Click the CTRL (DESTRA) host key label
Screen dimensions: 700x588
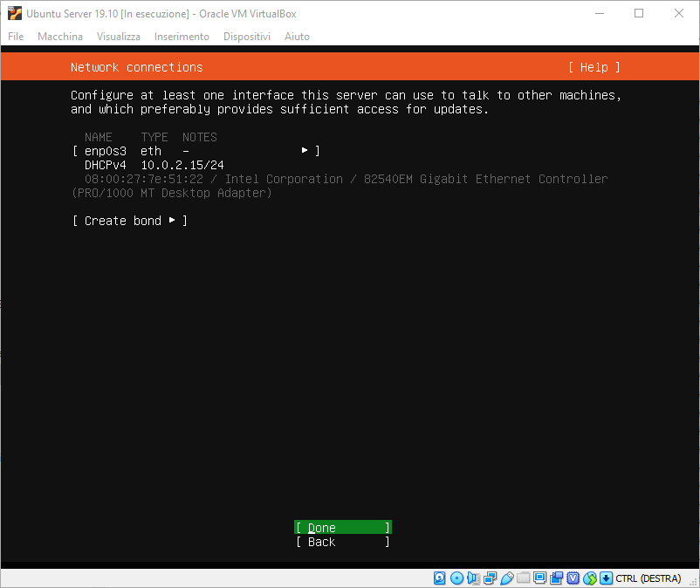coord(649,578)
